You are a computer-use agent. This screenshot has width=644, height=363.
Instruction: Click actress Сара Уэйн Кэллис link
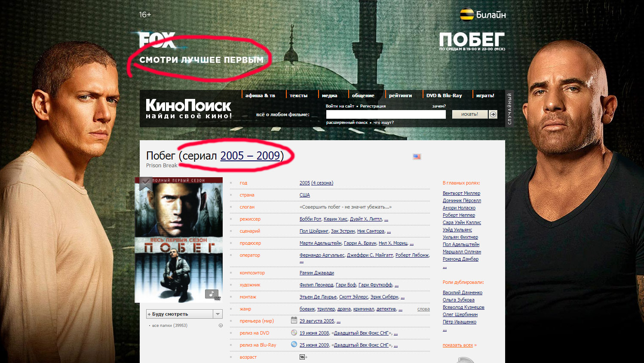click(462, 223)
